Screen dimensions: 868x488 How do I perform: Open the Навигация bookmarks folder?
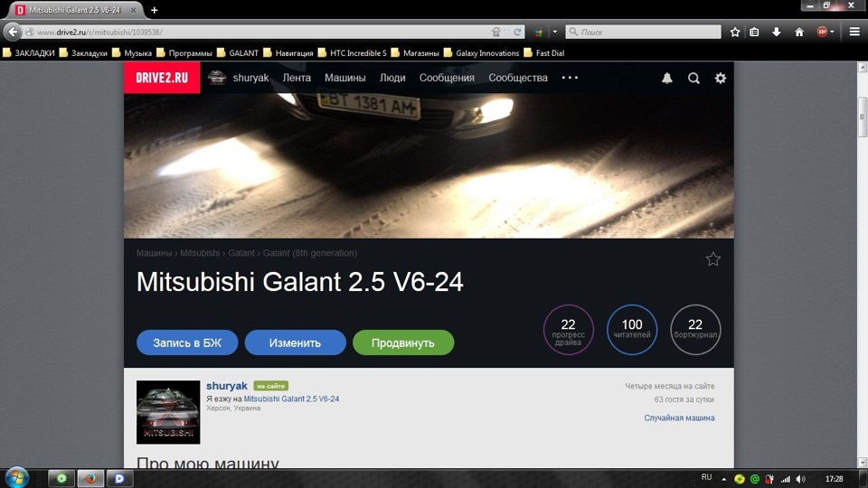[288, 53]
